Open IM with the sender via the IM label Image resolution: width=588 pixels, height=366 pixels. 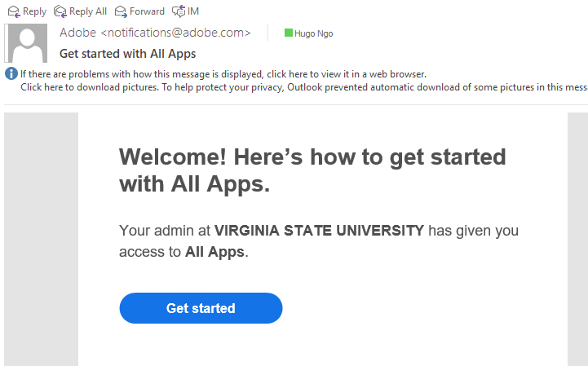pos(193,11)
